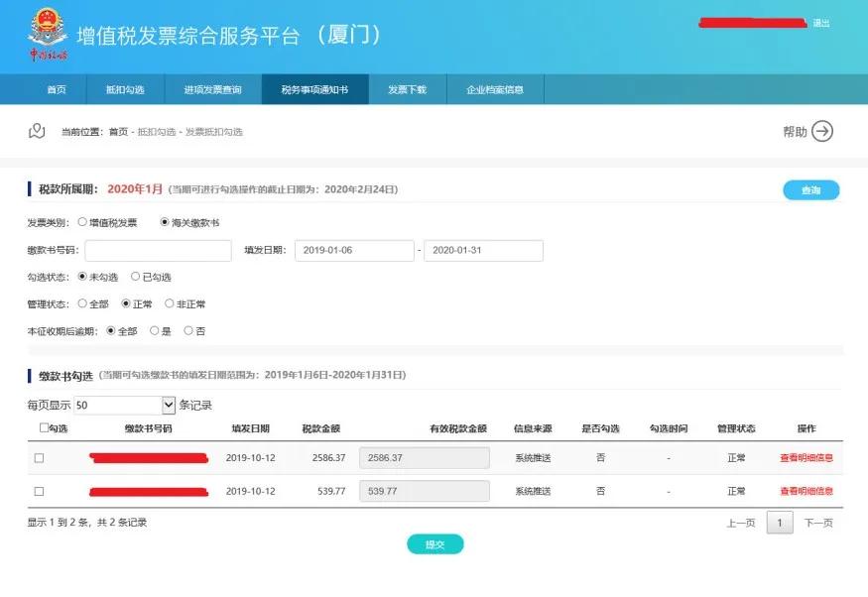Open 查看明细信息 for the first record
868x597 pixels.
805,457
